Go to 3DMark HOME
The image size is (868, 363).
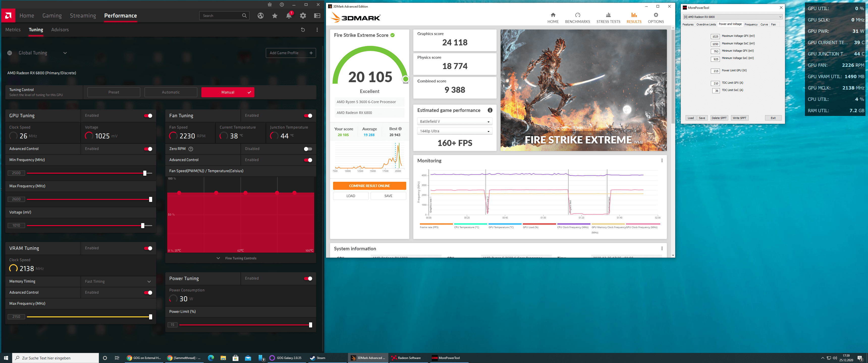click(553, 18)
